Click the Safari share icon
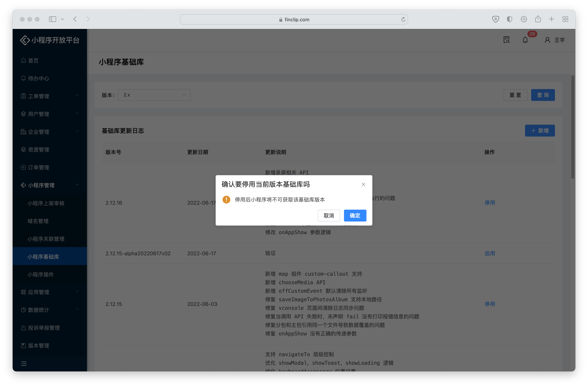 pyautogui.click(x=538, y=19)
